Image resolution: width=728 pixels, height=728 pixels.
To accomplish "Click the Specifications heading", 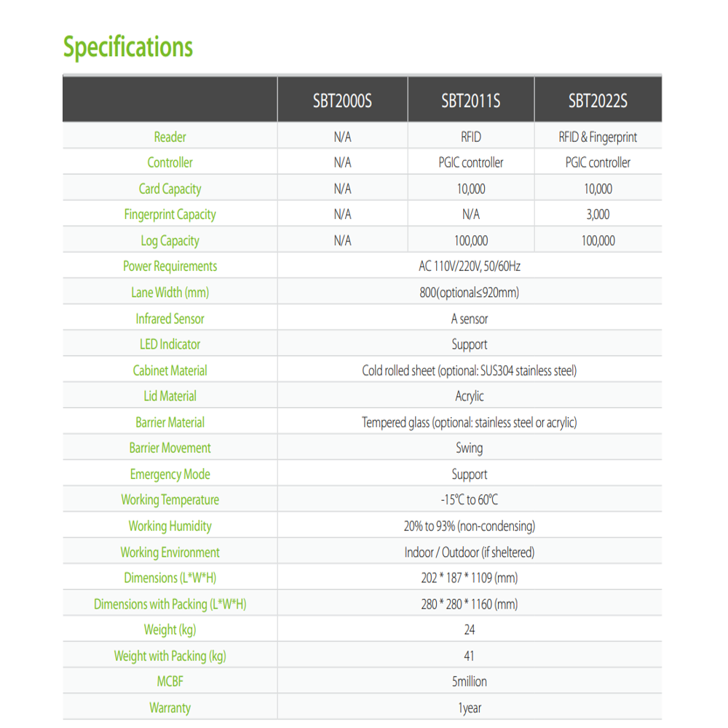I will (x=127, y=47).
